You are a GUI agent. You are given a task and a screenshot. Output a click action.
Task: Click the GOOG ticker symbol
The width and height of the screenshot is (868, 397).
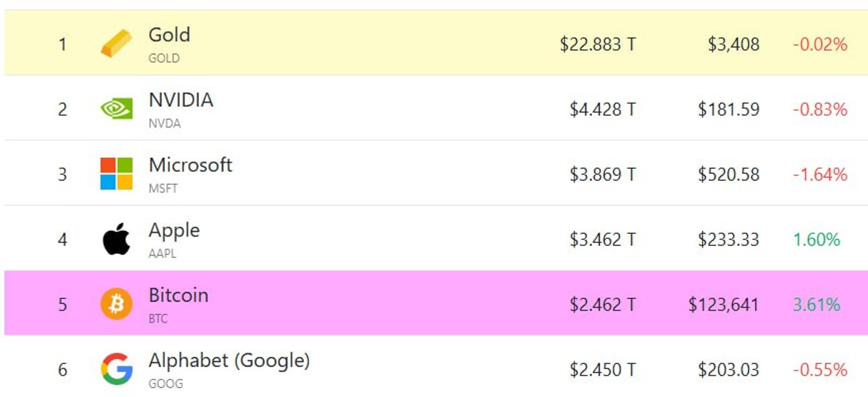click(166, 384)
